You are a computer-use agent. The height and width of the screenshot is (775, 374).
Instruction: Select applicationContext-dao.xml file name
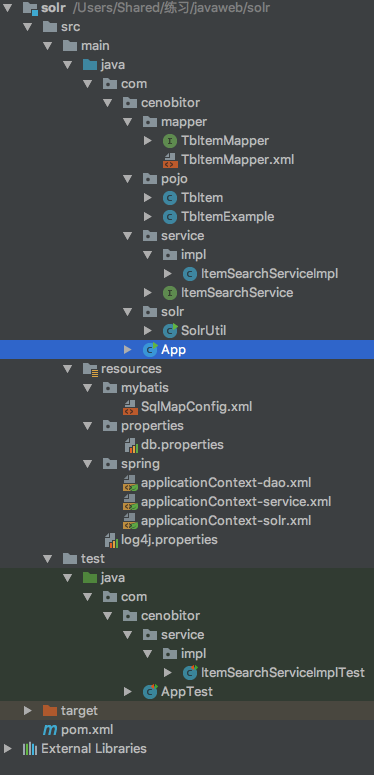click(226, 482)
